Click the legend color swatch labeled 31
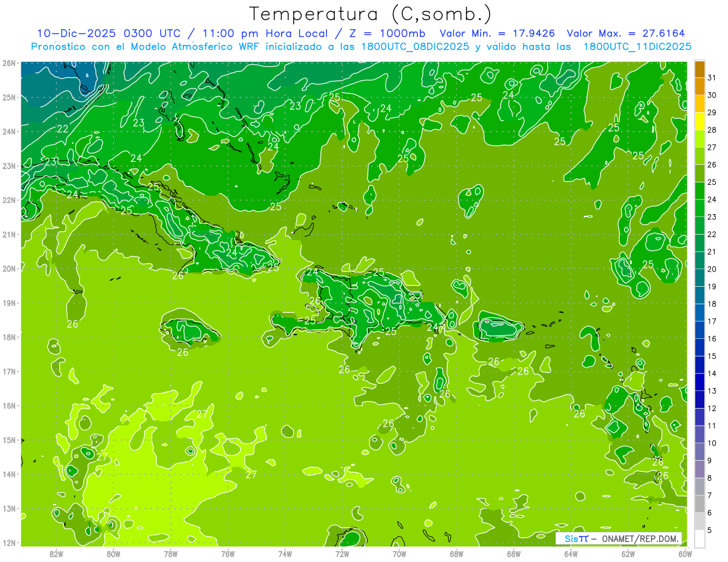Screen dimensions: 728x562 [699, 70]
